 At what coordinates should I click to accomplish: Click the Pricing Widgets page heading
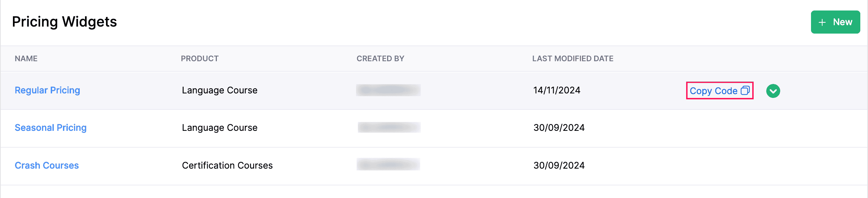pyautogui.click(x=64, y=22)
